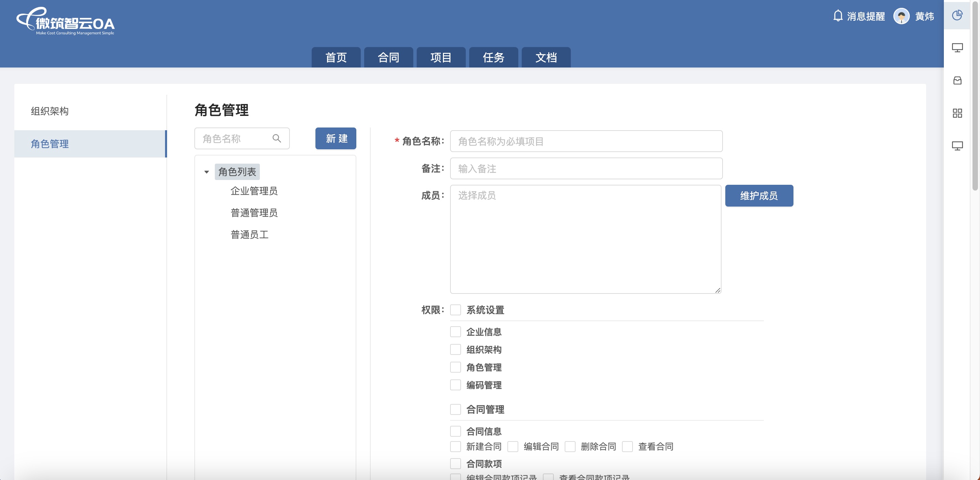Viewport: 980px width, 480px height.
Task: Click the four-squares grid icon in right sidebar
Action: tap(957, 113)
